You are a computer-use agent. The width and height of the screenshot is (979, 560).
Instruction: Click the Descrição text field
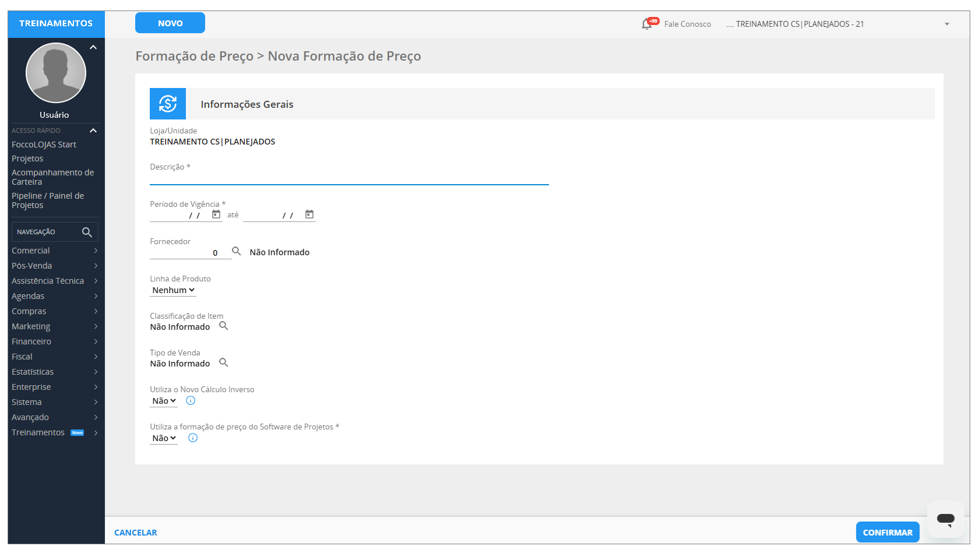pyautogui.click(x=349, y=178)
